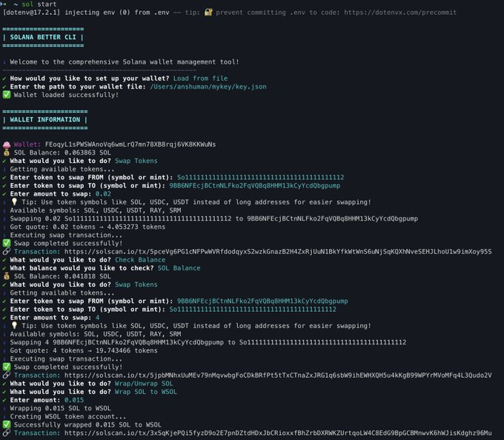Click the wrap amount value 0.015
This screenshot has width=504, height=440.
coord(74,400)
